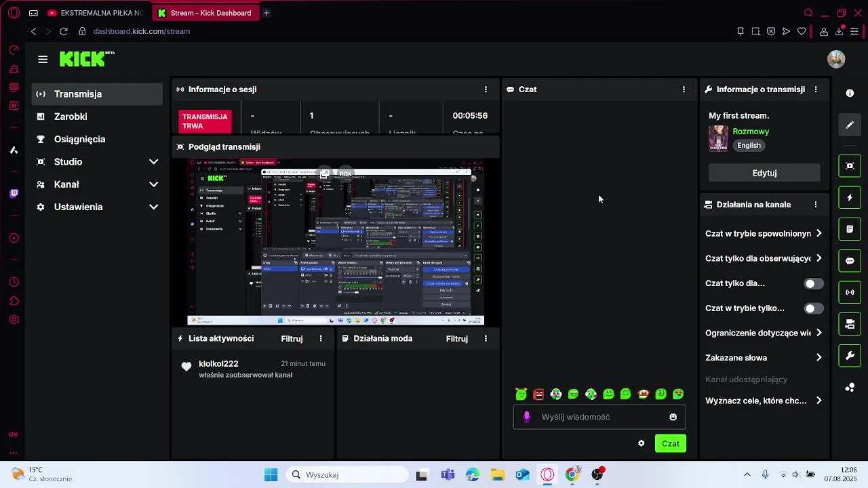Click Filtruj in Lista aktywności
The height and width of the screenshot is (488, 868).
[x=292, y=338]
